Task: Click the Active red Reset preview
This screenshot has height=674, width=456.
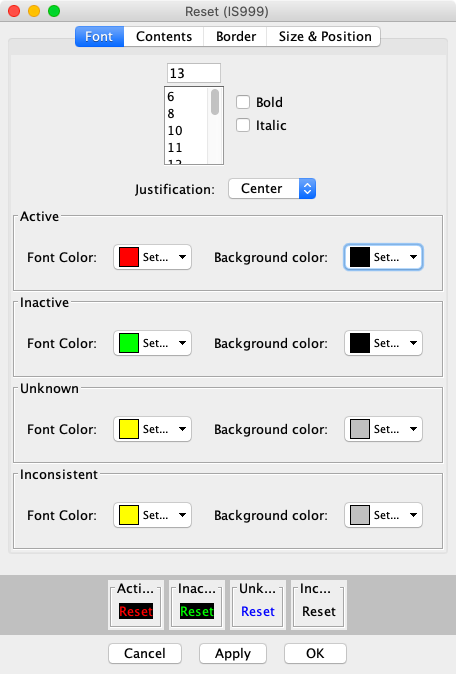Action: pyautogui.click(x=136, y=611)
